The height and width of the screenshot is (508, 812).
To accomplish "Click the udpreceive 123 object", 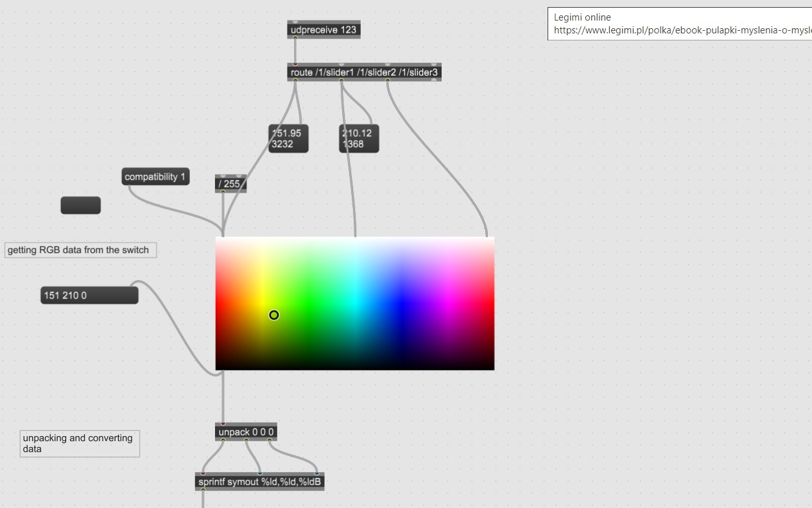I will click(x=324, y=30).
